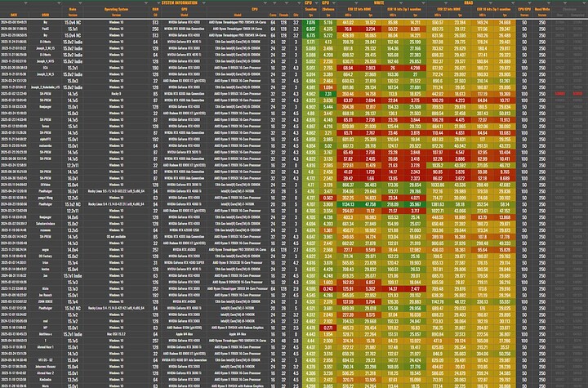Select RAM cell 190
588x388 pixels.
click(x=155, y=68)
